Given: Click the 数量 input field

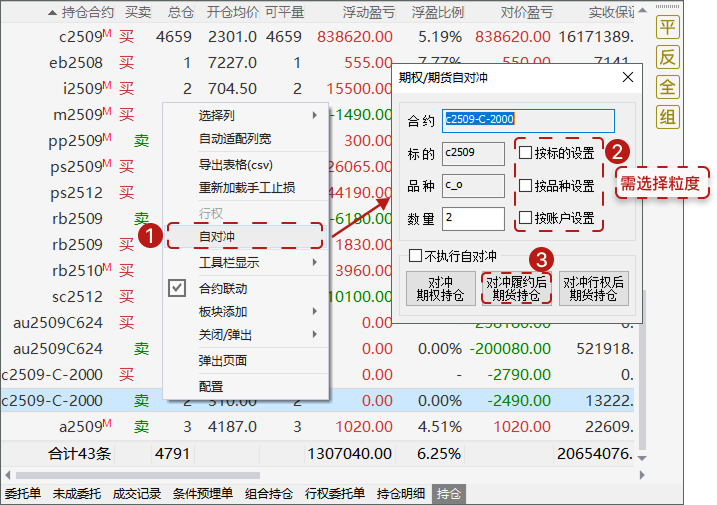Looking at the screenshot, I should pos(473,218).
